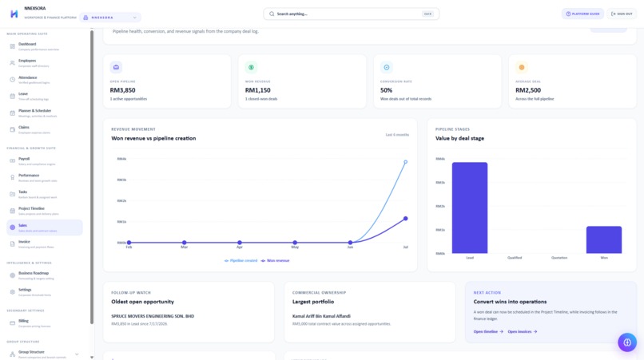Viewport: 644px width, 360px height.
Task: Navigate to Attendance in sidebar
Action: (x=45, y=80)
